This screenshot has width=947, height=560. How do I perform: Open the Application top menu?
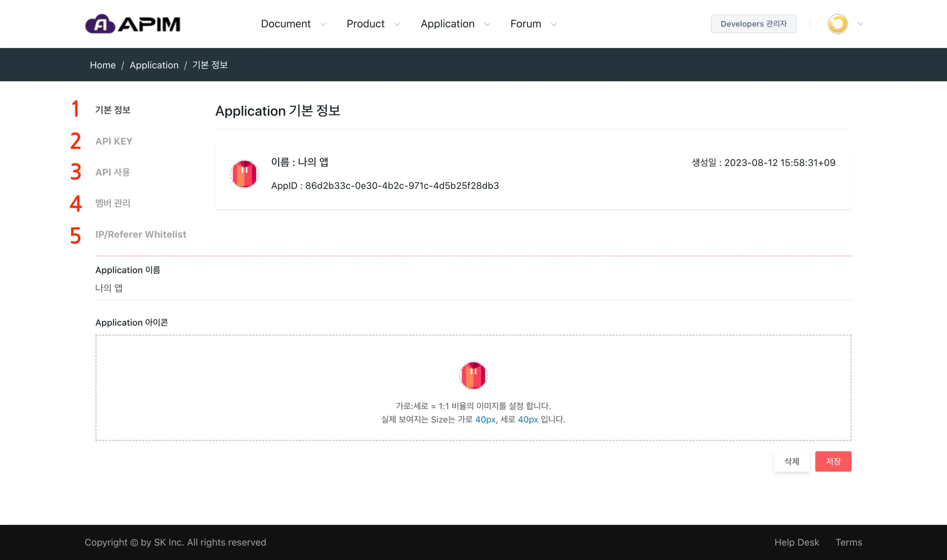click(447, 24)
